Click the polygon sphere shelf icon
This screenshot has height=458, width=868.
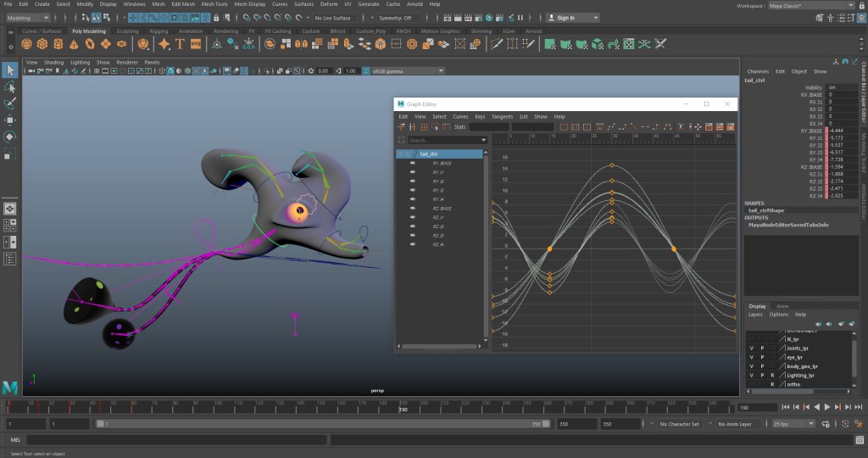click(28, 44)
